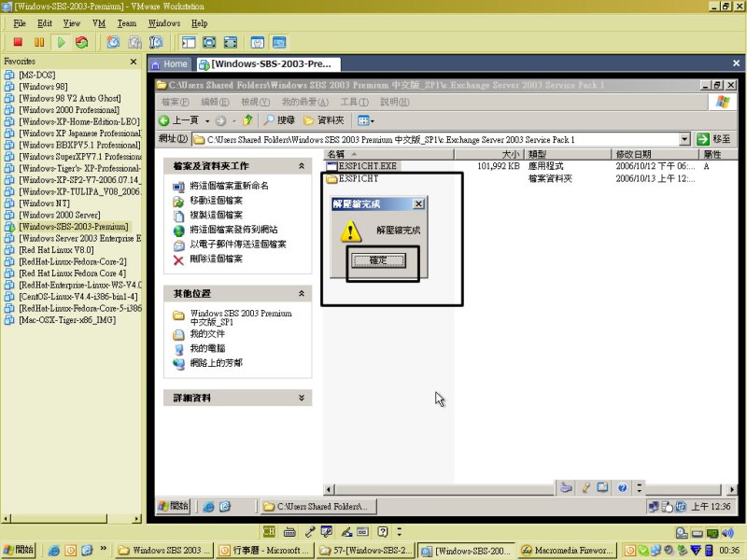Screen dimensions: 747x560
Task: Click 複製這個檔案 link
Action: 217,215
